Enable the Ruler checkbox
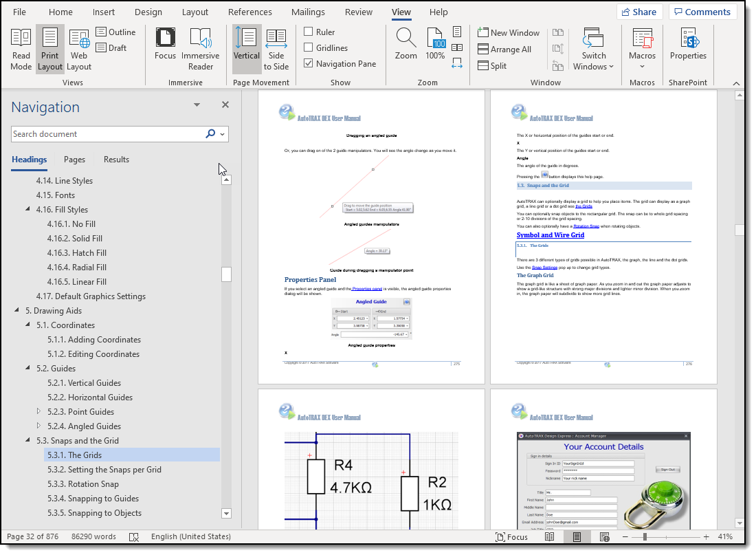This screenshot has height=555, width=756. coord(309,32)
